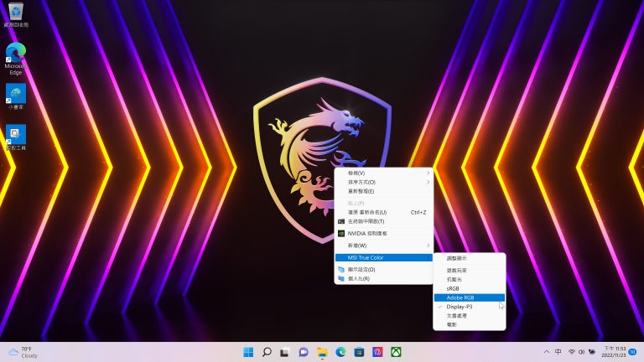Screen dimensions: 644x362
Task: Select the 剪取工具 Snipping Tool desktop shortcut
Action: tap(16, 137)
